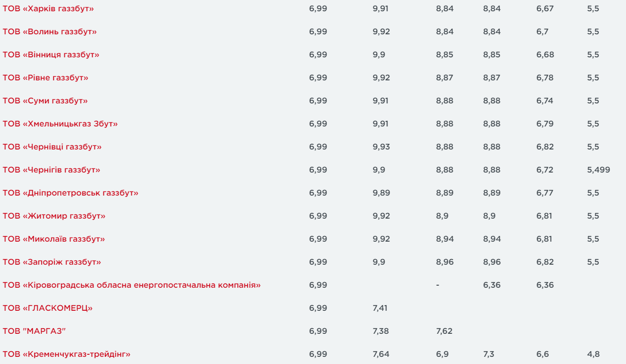Open ТОВ «Дніпропетровськ газзбут» link

point(71,193)
